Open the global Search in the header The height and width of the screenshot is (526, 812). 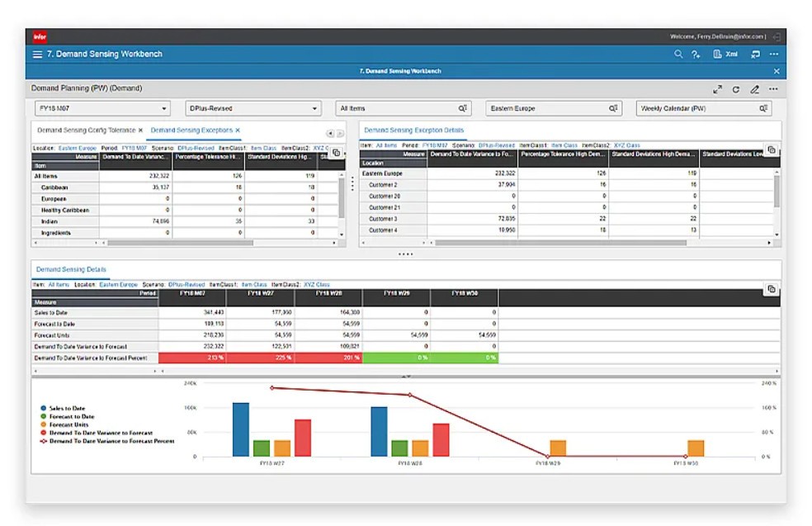[679, 54]
